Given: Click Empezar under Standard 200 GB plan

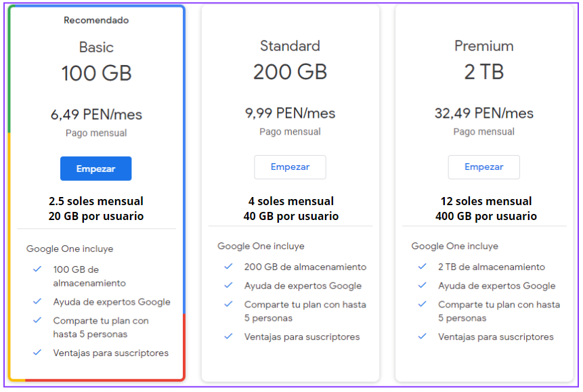Looking at the screenshot, I should [x=290, y=167].
